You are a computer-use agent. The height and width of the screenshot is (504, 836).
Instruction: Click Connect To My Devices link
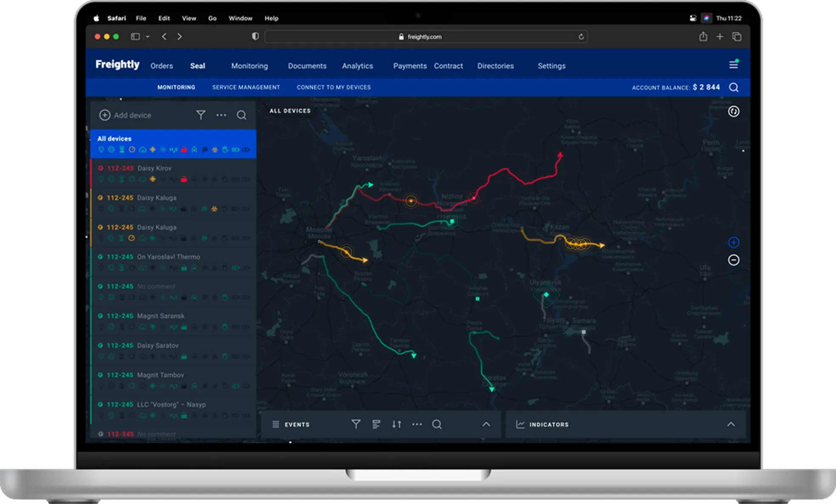coord(333,87)
